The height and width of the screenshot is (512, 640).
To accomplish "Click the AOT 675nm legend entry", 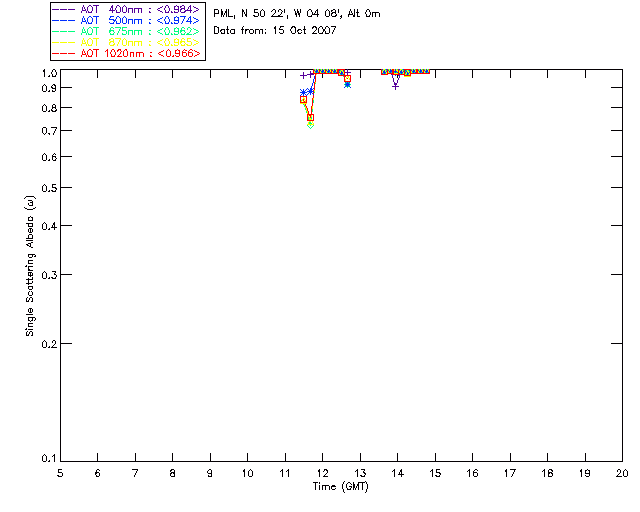I will click(x=126, y=31).
